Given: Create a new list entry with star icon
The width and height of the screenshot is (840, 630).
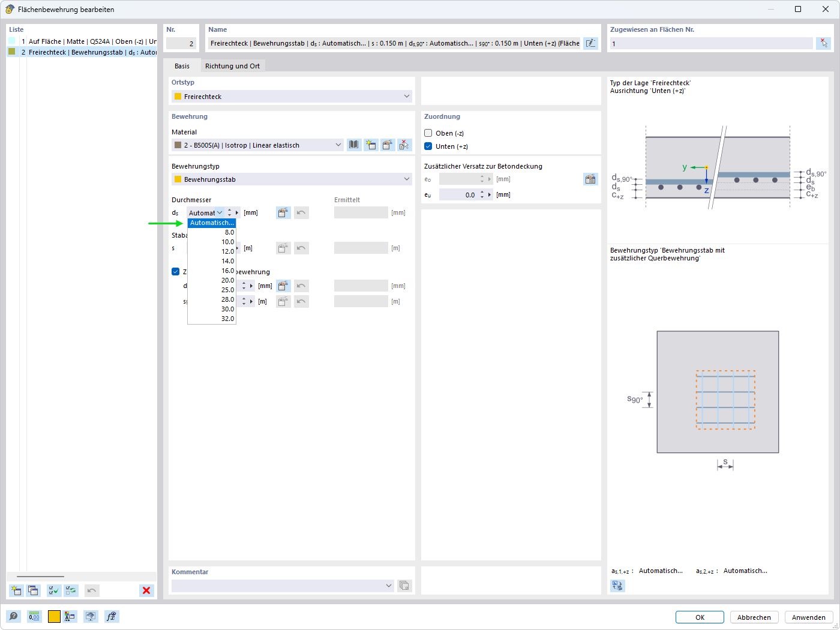Looking at the screenshot, I should [x=16, y=590].
